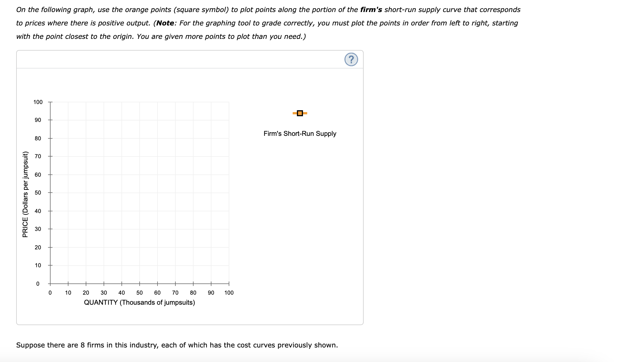The width and height of the screenshot is (644, 362).
Task: Click the 0 origin label on the graph
Action: tap(38, 284)
